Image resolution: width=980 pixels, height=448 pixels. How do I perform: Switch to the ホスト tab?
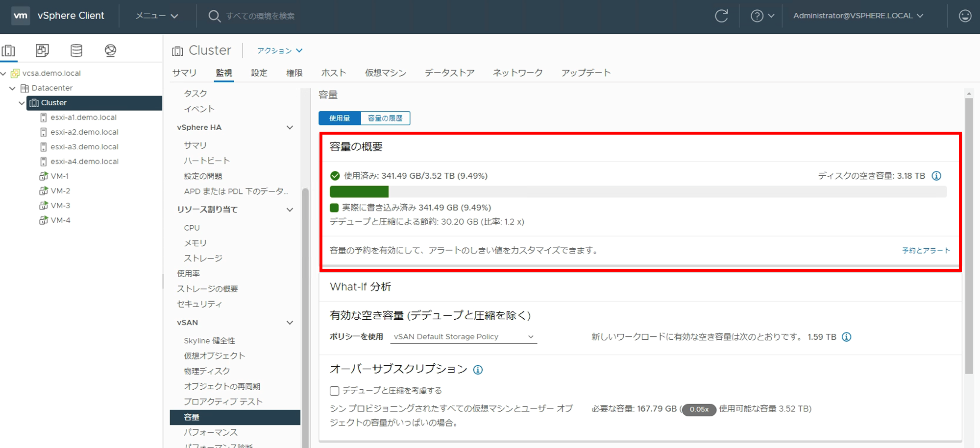click(334, 73)
